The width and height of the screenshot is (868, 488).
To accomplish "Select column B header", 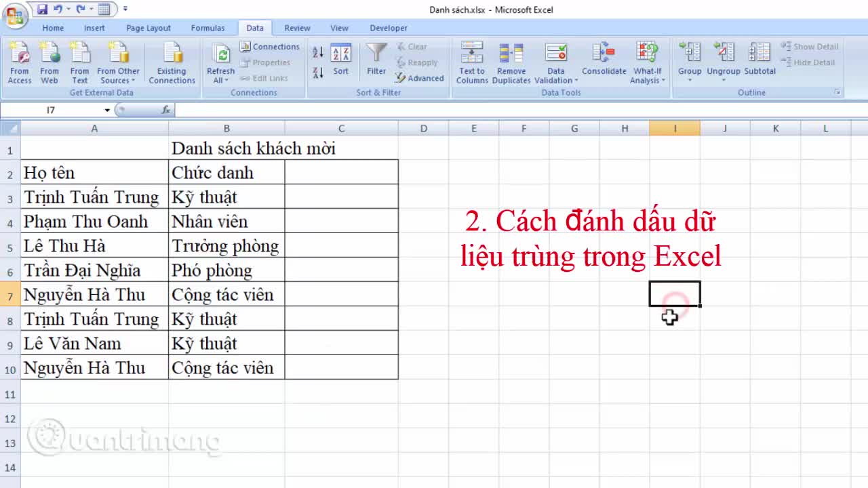I will click(226, 128).
